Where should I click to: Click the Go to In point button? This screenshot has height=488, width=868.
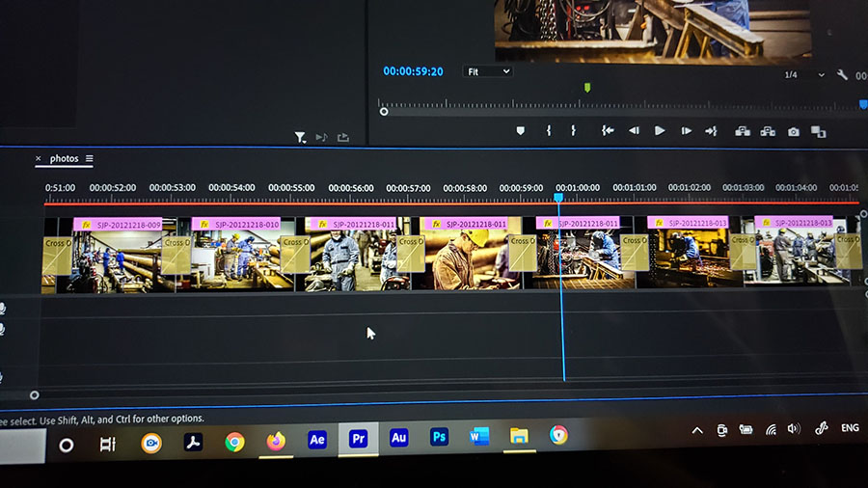(x=608, y=131)
